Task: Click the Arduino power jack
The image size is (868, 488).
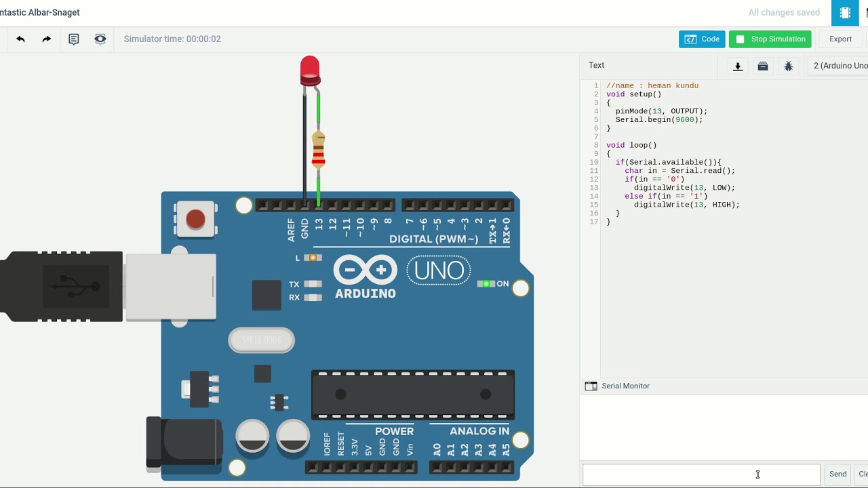Action: click(x=184, y=445)
